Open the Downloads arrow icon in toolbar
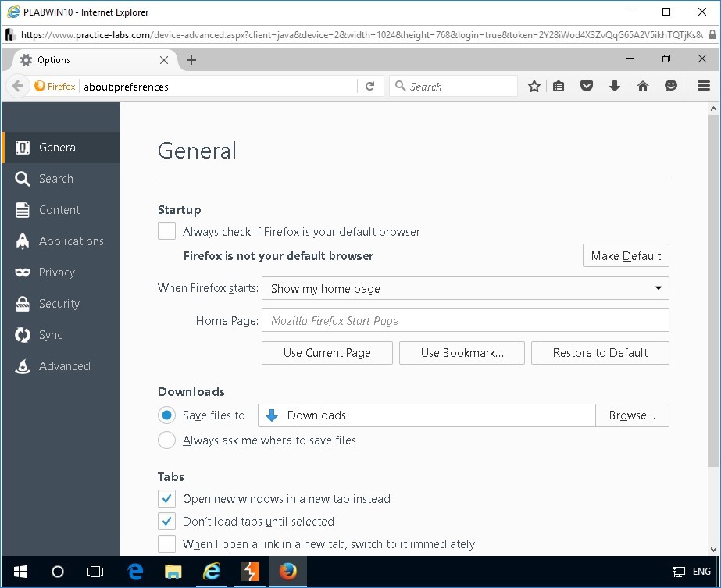The height and width of the screenshot is (588, 721). pos(615,87)
